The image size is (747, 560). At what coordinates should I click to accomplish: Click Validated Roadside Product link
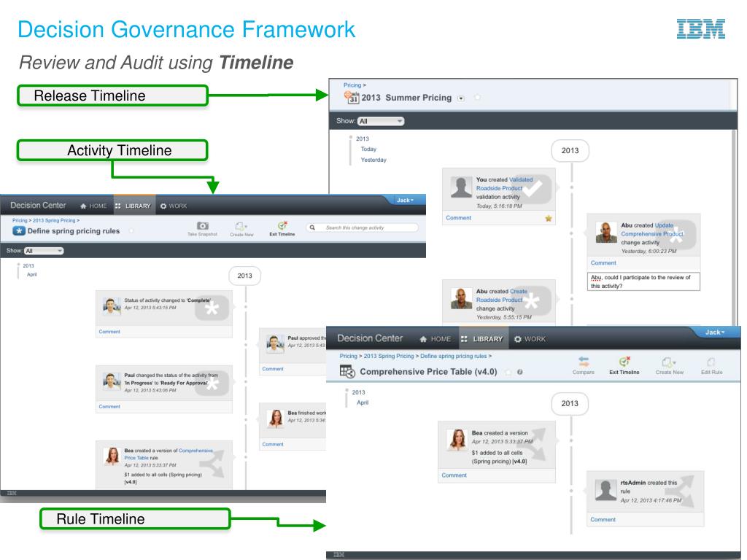coord(504,184)
